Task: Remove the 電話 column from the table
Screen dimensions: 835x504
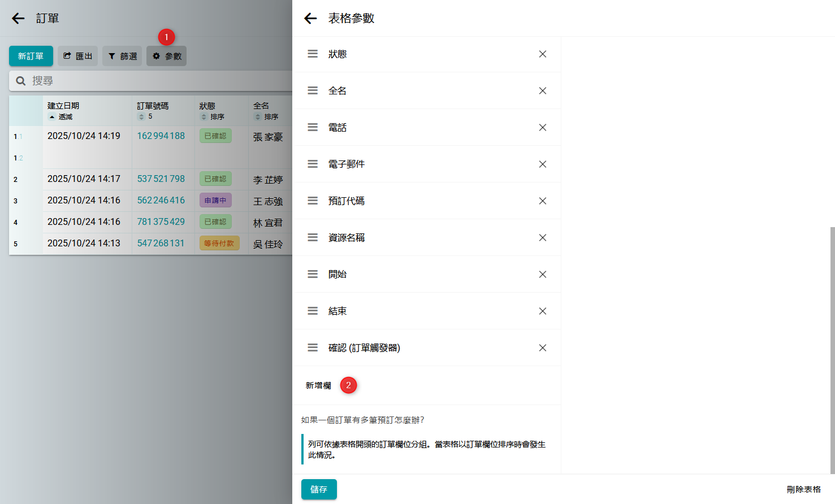Action: (542, 128)
